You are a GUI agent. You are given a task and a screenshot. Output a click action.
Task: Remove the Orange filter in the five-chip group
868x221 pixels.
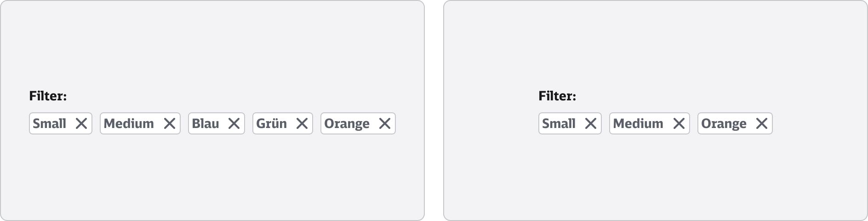[x=385, y=123]
